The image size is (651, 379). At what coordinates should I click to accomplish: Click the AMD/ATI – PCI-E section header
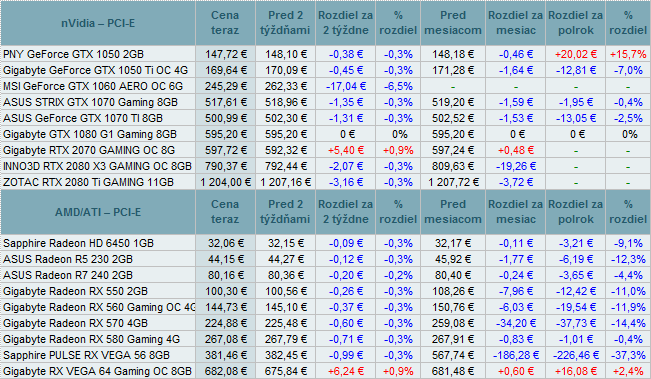tap(98, 212)
